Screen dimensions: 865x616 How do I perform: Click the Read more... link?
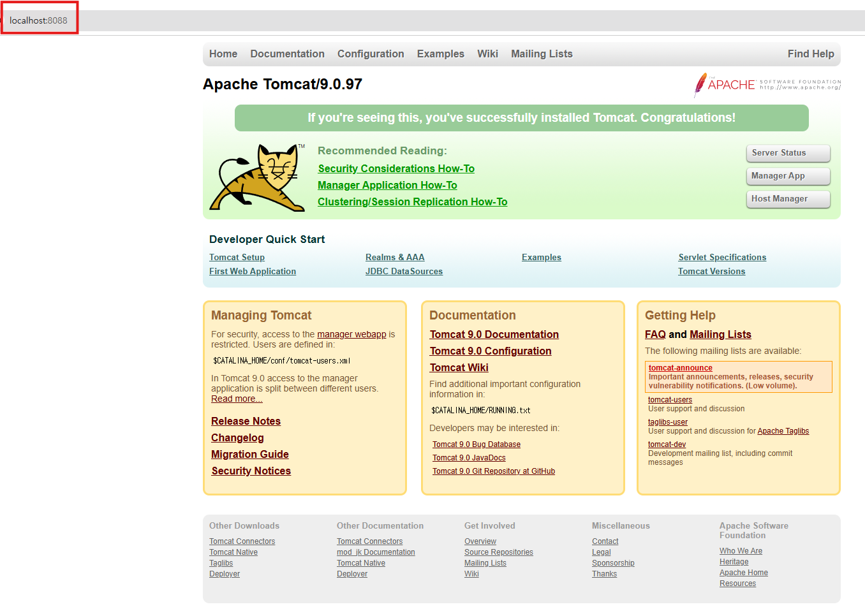pos(237,399)
